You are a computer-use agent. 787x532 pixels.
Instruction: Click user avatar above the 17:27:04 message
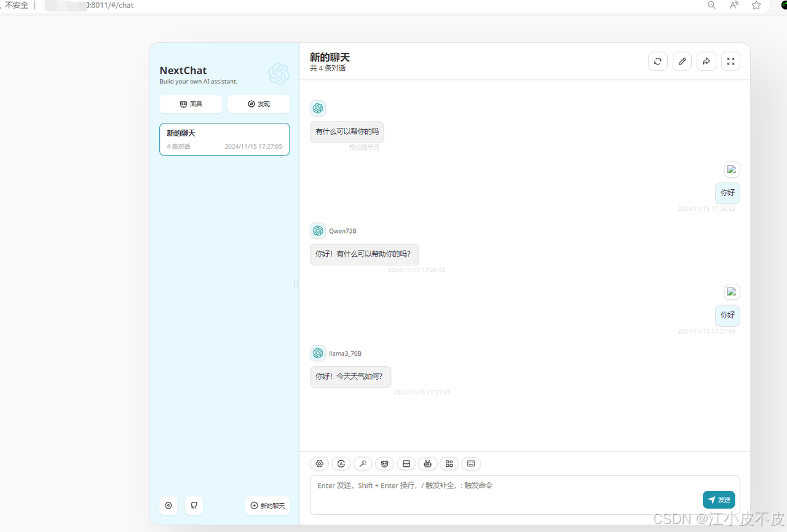732,292
